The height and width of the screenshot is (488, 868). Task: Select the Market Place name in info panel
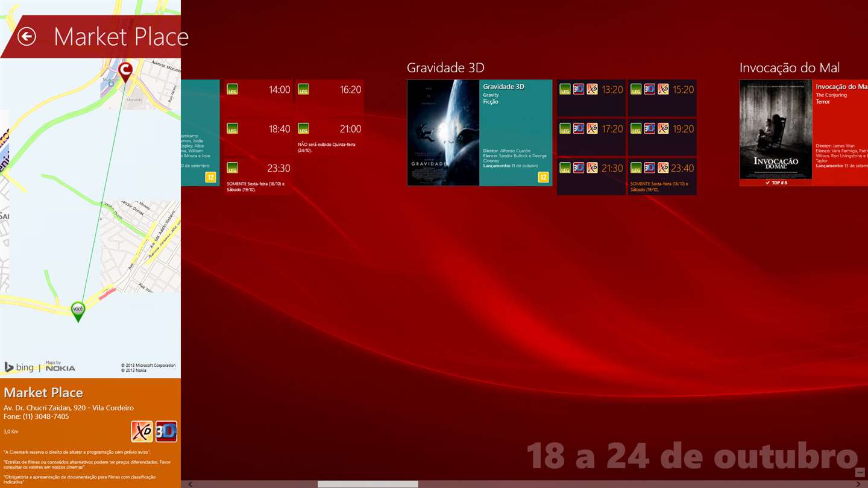[x=43, y=393]
